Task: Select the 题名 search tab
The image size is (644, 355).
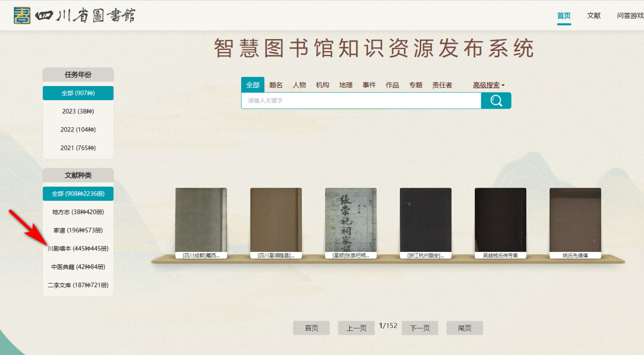Action: [276, 85]
